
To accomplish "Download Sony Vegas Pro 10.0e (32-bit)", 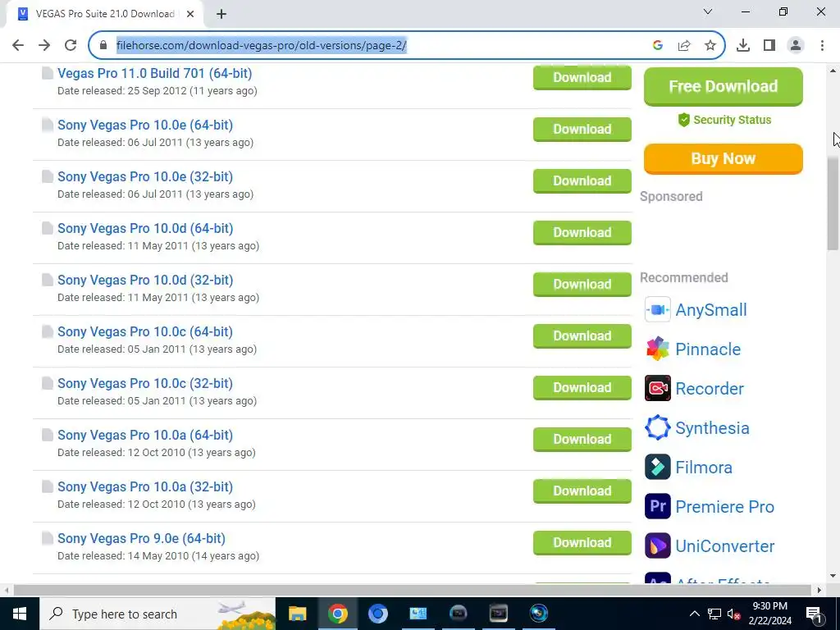I will (582, 181).
